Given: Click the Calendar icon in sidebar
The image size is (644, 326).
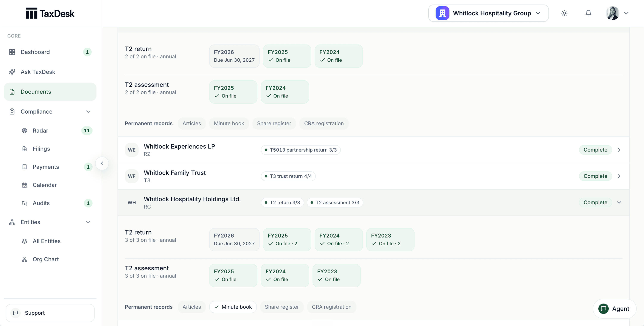Looking at the screenshot, I should tap(25, 185).
